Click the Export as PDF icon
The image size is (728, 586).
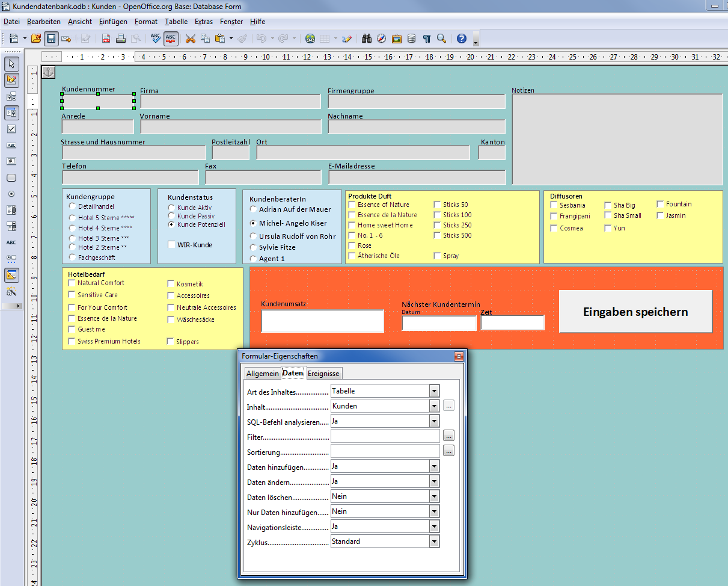(x=106, y=39)
